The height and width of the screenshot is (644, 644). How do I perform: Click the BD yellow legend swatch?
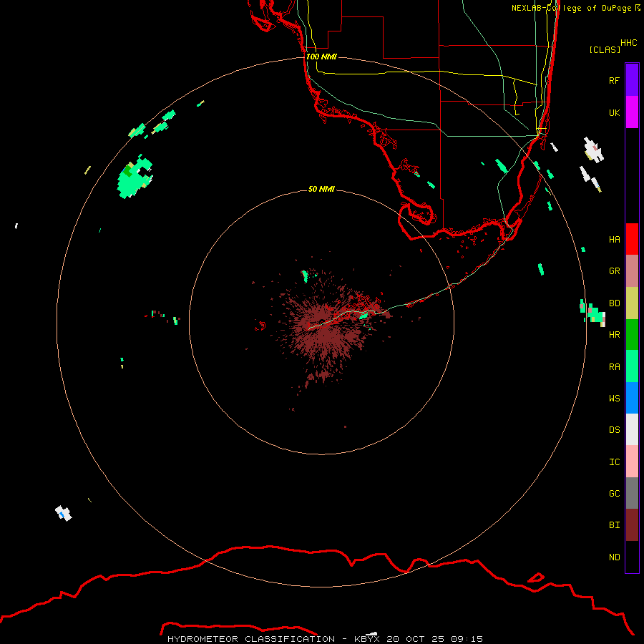point(632,303)
